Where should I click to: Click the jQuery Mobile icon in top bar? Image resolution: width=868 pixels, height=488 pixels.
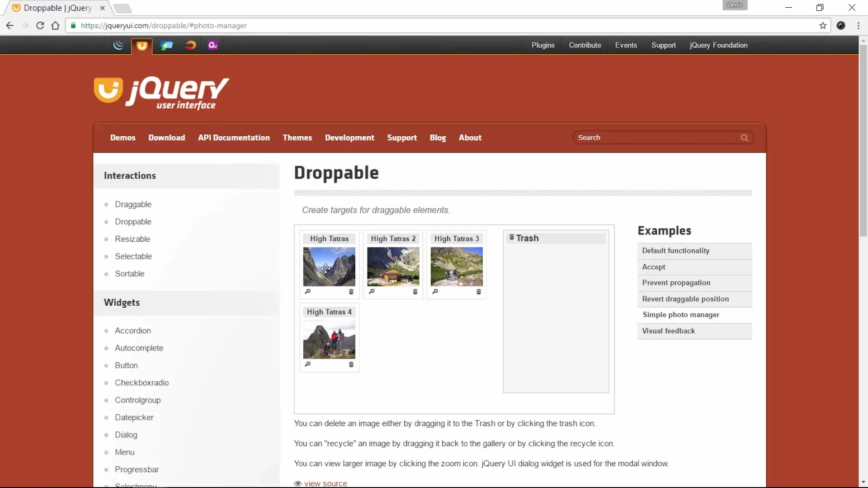point(166,45)
